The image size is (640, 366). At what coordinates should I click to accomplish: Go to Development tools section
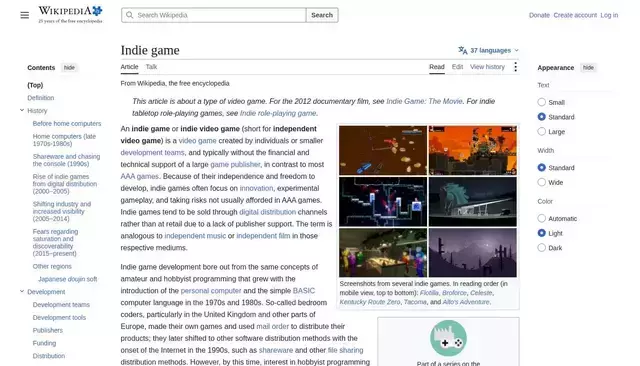tap(59, 317)
